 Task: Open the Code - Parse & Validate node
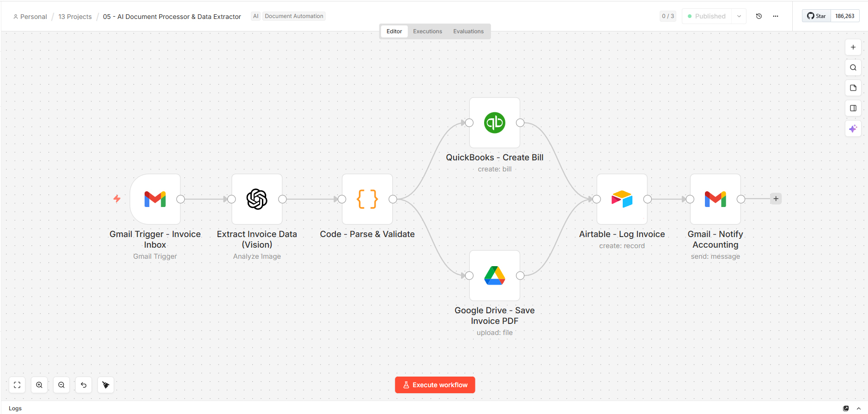[x=367, y=199]
